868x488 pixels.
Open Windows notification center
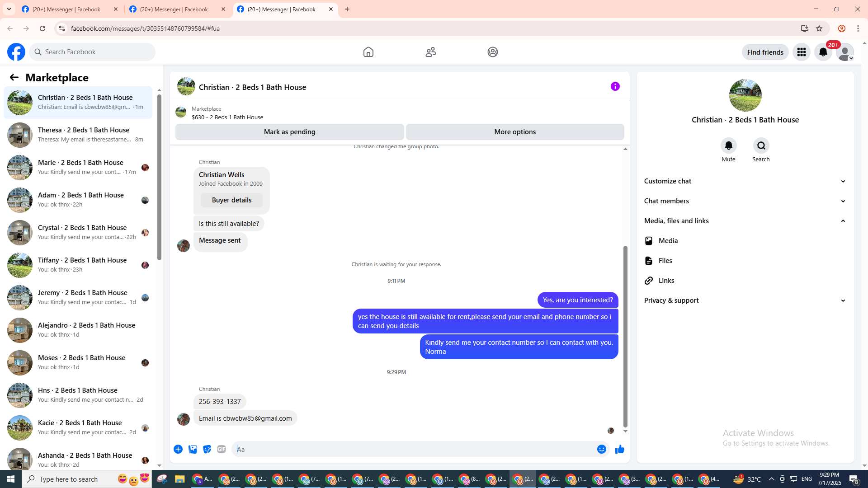pos(854,479)
